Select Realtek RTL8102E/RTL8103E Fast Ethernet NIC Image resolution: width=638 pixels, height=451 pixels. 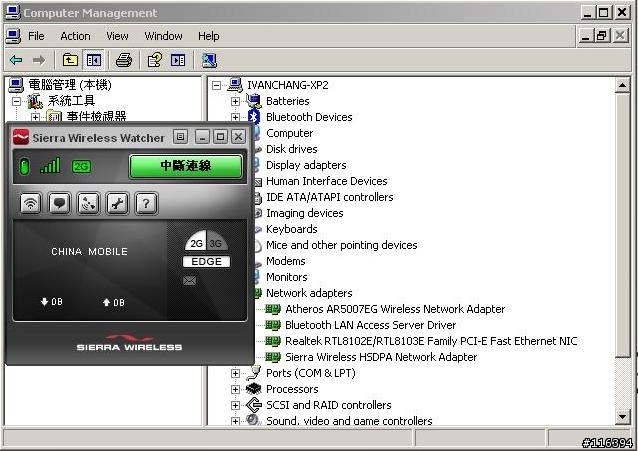point(431,341)
